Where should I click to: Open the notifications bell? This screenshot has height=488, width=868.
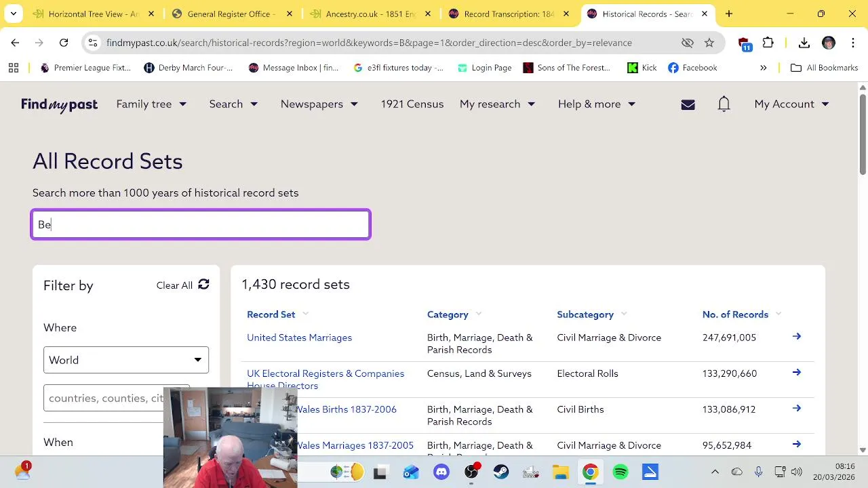click(x=724, y=104)
